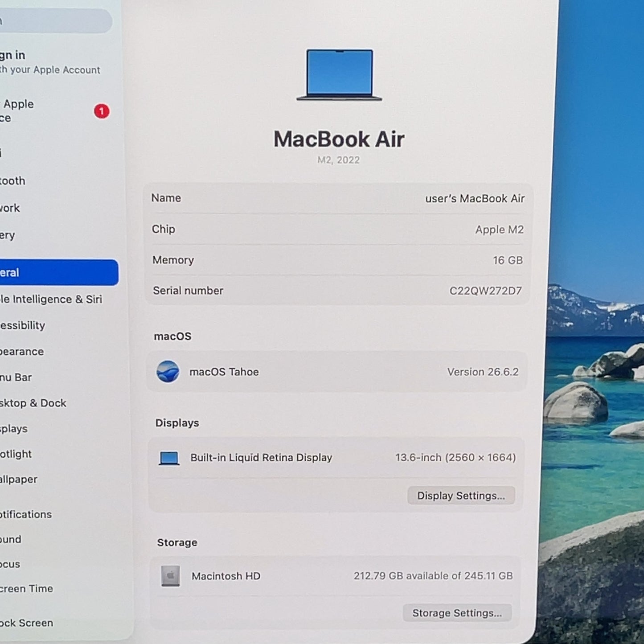
Task: Go to Displays in the sidebar
Action: point(14,429)
